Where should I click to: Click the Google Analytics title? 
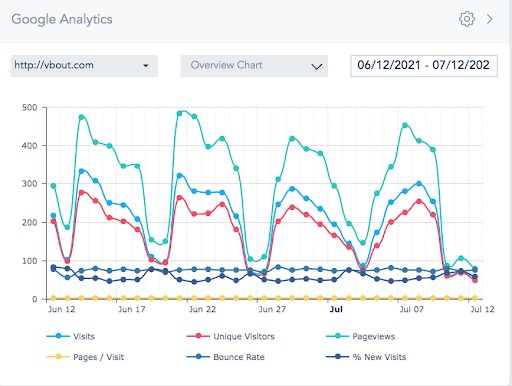[62, 19]
